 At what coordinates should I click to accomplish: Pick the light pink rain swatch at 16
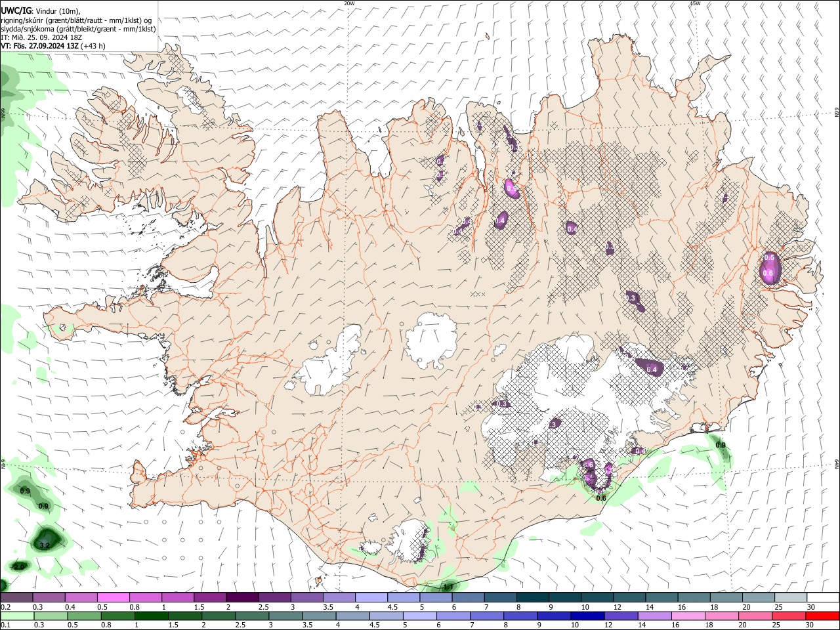tap(688, 616)
